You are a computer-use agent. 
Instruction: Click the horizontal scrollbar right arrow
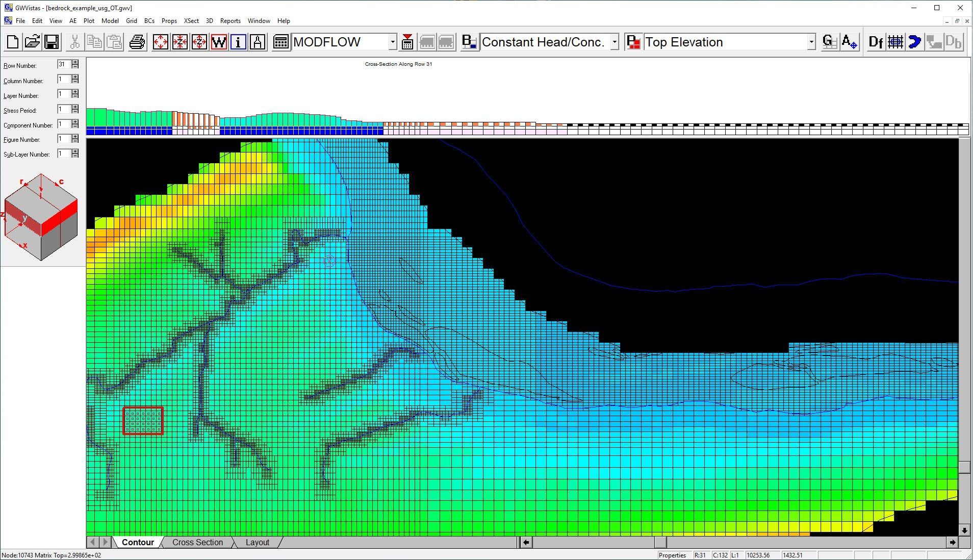952,542
